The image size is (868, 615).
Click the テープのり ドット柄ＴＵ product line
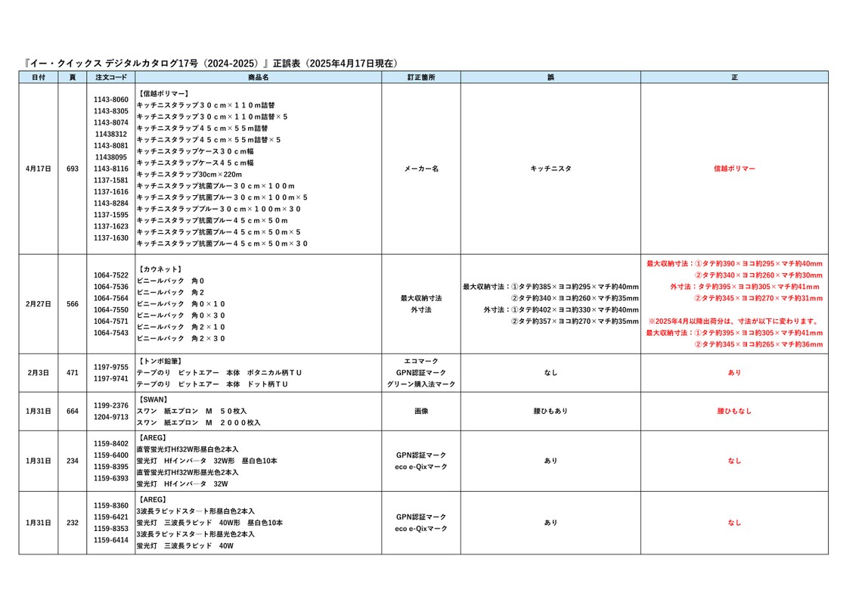[212, 384]
